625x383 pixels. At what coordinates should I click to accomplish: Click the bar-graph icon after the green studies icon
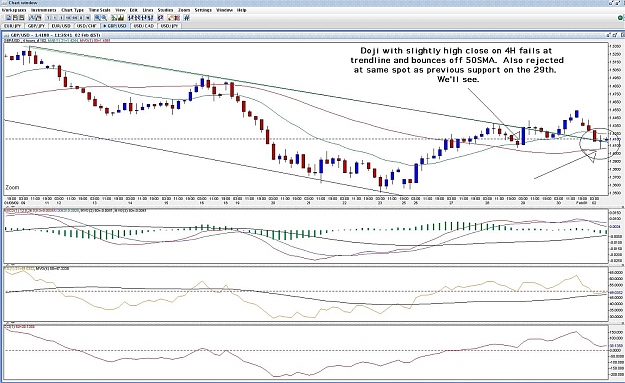tap(121, 18)
